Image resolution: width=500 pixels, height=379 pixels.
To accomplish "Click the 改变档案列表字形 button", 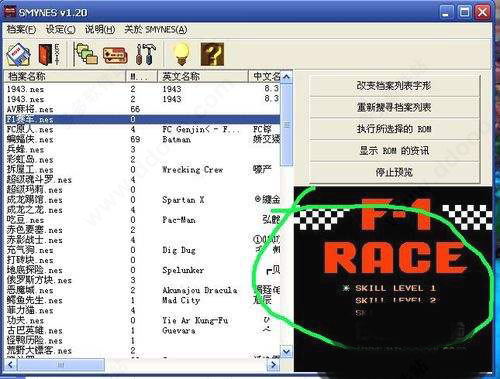I will pos(394,86).
